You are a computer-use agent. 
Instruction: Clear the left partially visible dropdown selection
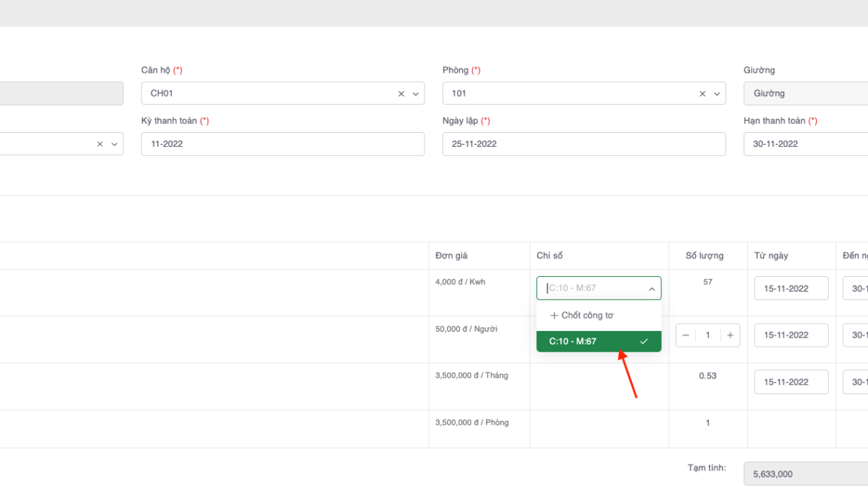pos(100,144)
